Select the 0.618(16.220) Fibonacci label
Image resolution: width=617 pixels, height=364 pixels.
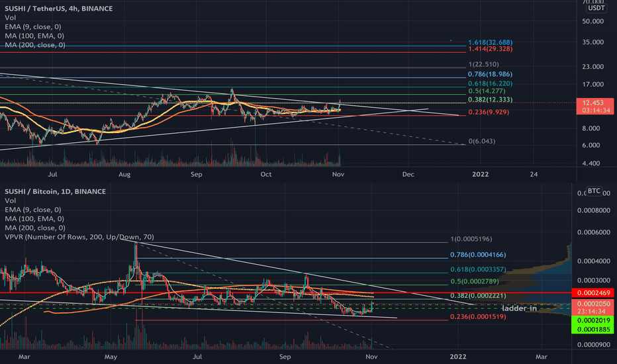pyautogui.click(x=491, y=83)
